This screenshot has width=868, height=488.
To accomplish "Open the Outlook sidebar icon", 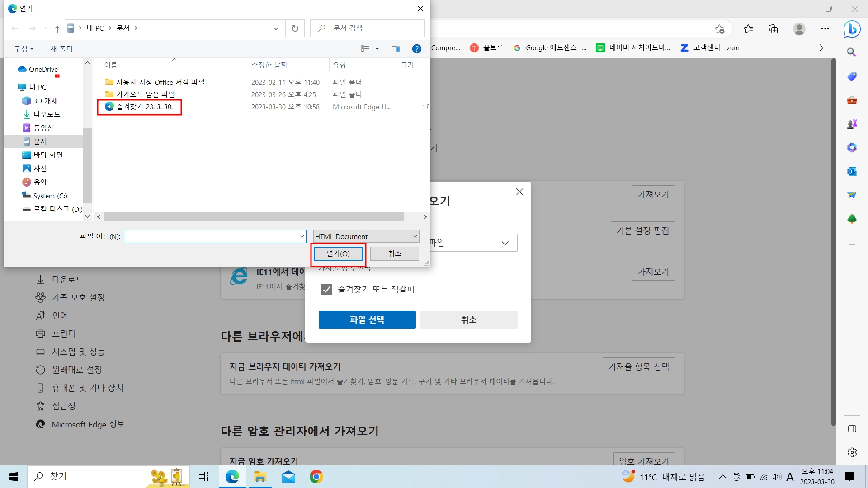I will click(x=852, y=171).
